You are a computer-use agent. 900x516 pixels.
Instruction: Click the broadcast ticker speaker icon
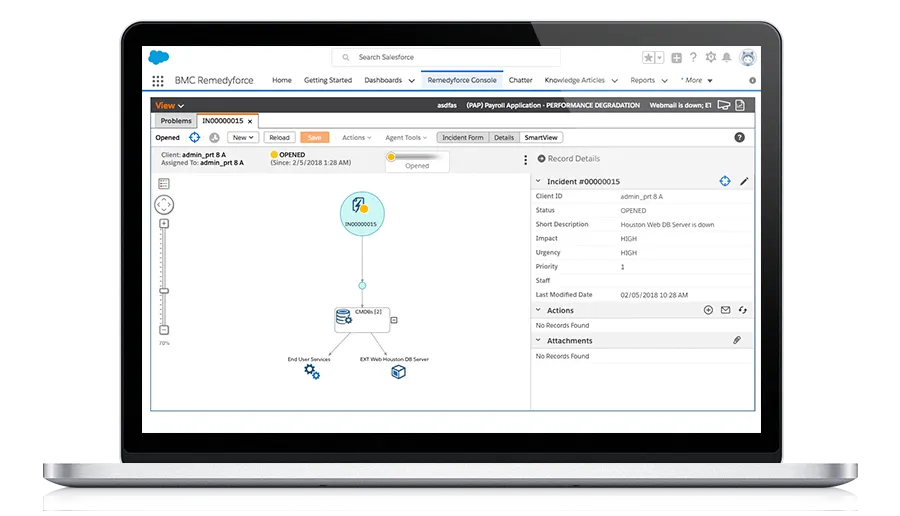724,105
